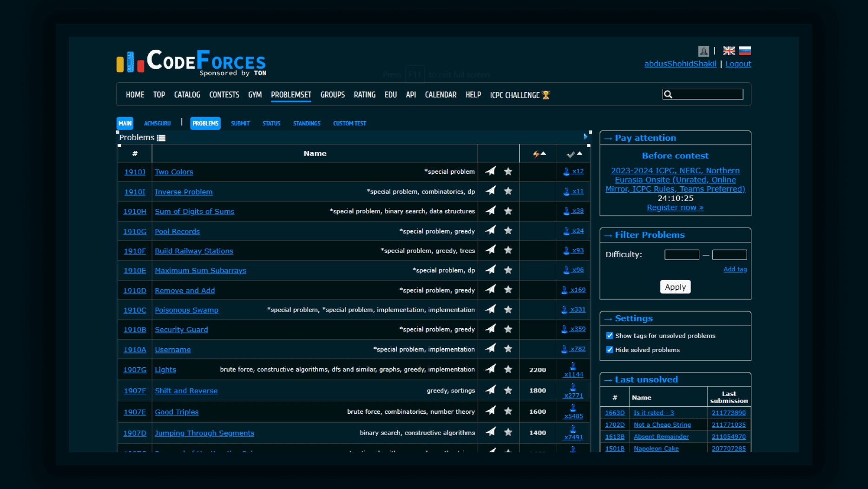The height and width of the screenshot is (489, 868).
Task: Click submit icon for Lights problem
Action: tap(490, 369)
